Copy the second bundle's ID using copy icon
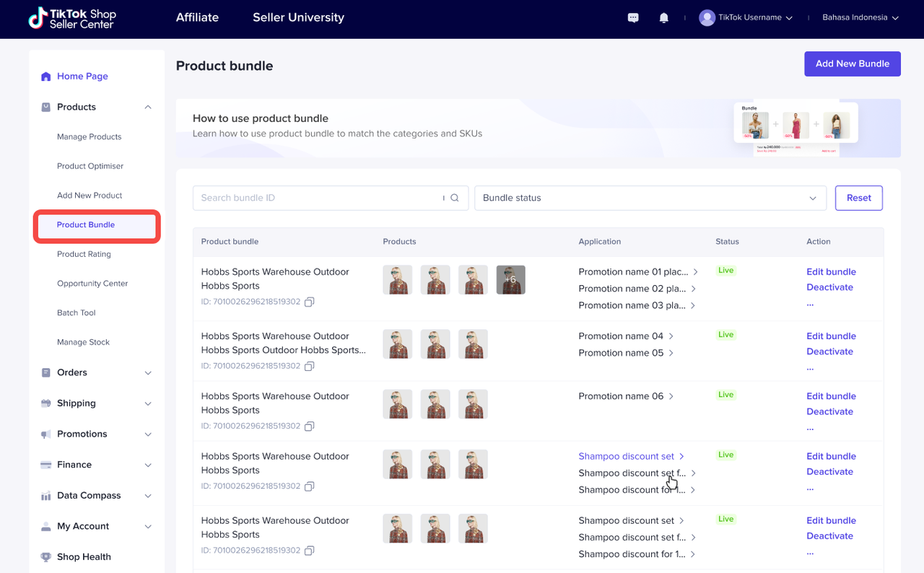Screen dimensions: 924x573 tap(309, 366)
